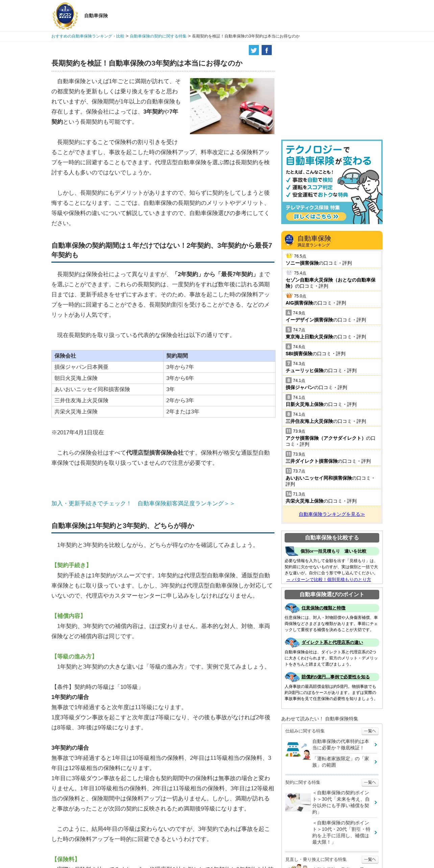Open セゾン自動車火災保険 口コミ・評判 link
The image size is (434, 868).
[331, 283]
